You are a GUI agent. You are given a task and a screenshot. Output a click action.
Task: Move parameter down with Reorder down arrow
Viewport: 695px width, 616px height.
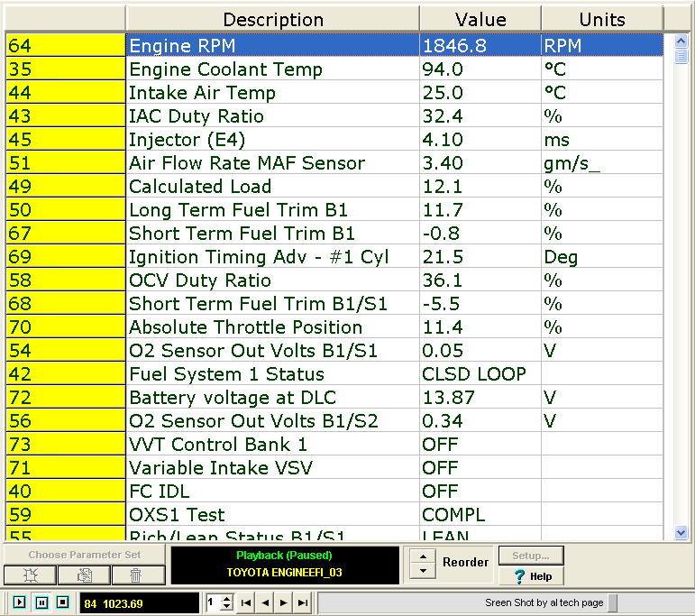(x=420, y=571)
